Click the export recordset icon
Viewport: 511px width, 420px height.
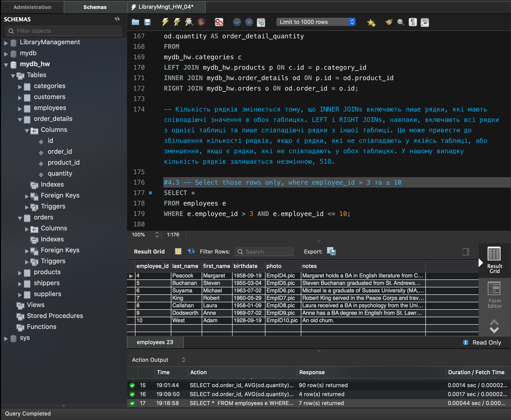click(331, 251)
